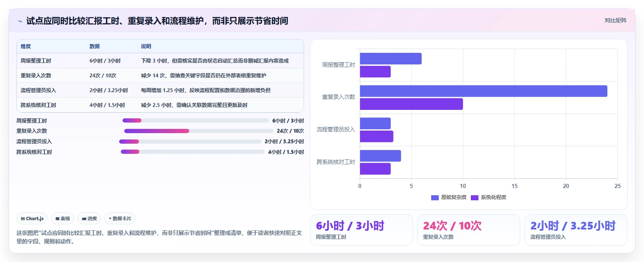Viewport: 644px width, 262px height.
Task: Click the 原始复杂度 bar for 重复录入次数
Action: (x=484, y=91)
